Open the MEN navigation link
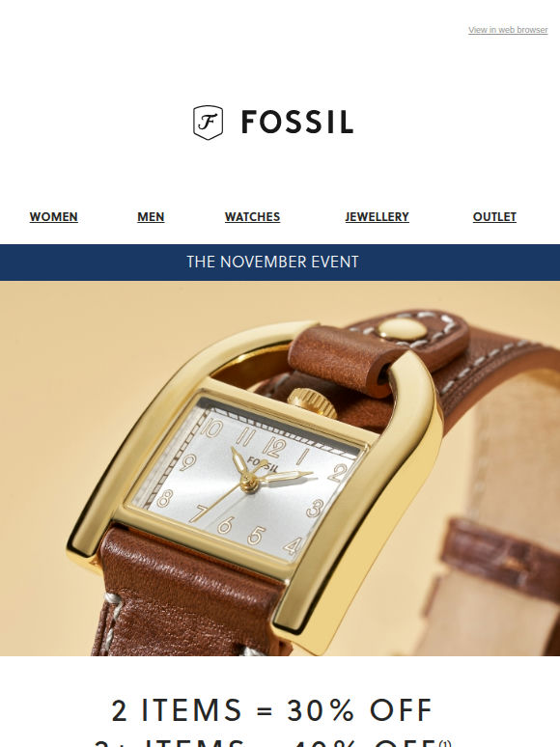Viewport: 560px width, 747px height. [151, 217]
